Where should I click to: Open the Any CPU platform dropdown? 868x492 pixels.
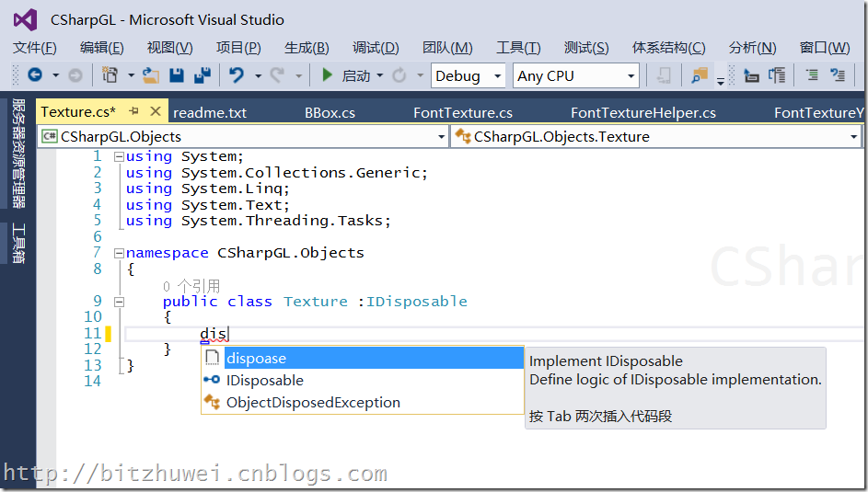[x=575, y=75]
